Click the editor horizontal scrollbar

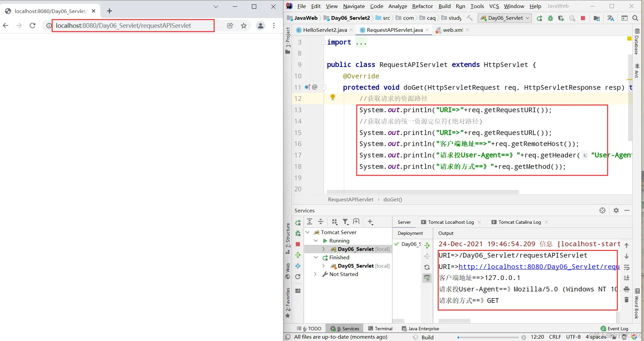423,192
